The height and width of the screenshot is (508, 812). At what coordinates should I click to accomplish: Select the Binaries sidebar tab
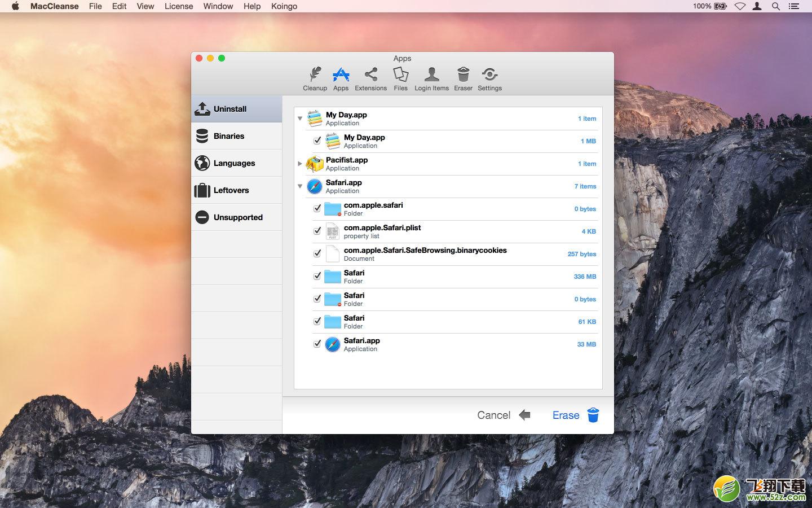pyautogui.click(x=237, y=136)
